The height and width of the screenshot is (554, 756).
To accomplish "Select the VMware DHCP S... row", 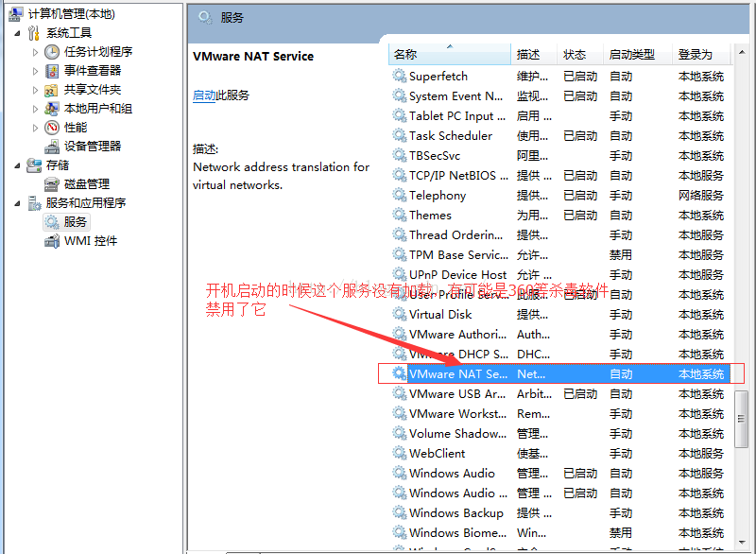I will tap(559, 354).
